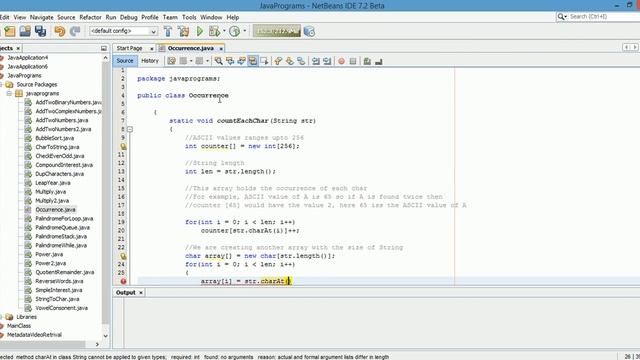The image size is (640, 360).
Task: Close the Output panel tab
Action: tap(141, 293)
